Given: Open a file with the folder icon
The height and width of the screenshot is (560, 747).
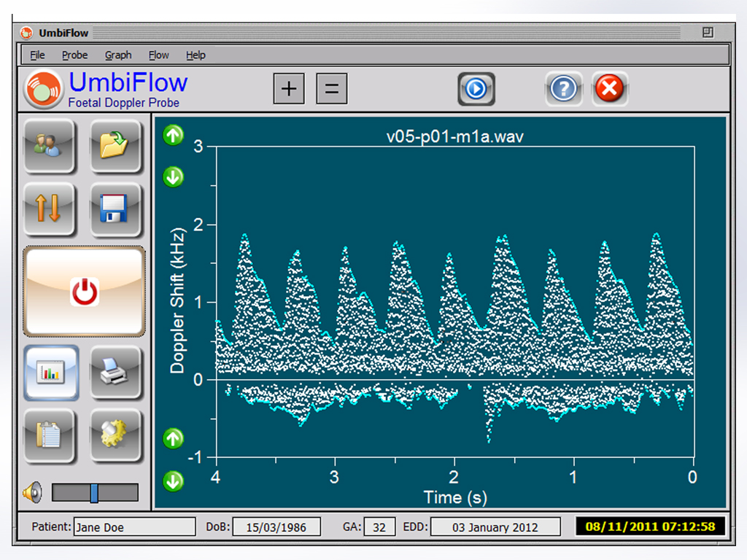Looking at the screenshot, I should [x=115, y=145].
